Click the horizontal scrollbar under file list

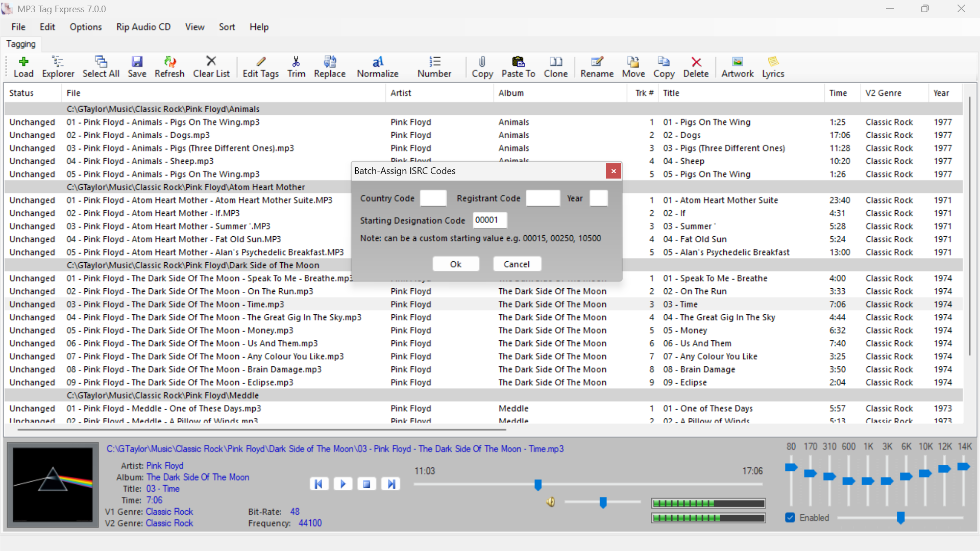tap(262, 430)
